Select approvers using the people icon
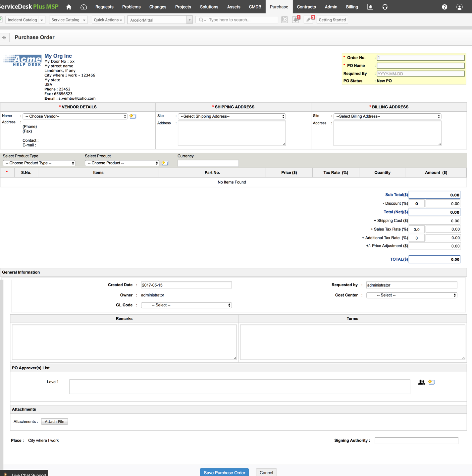This screenshot has height=476, width=472. point(421,382)
